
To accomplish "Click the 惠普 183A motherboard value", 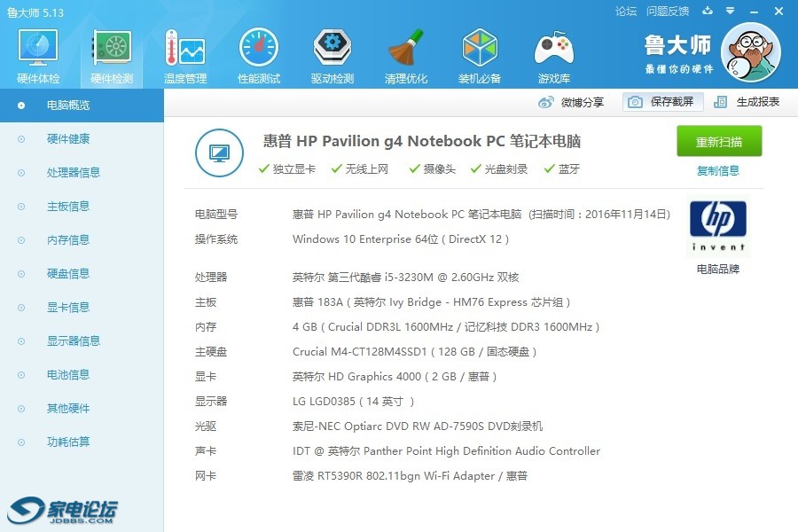I will pyautogui.click(x=431, y=301).
